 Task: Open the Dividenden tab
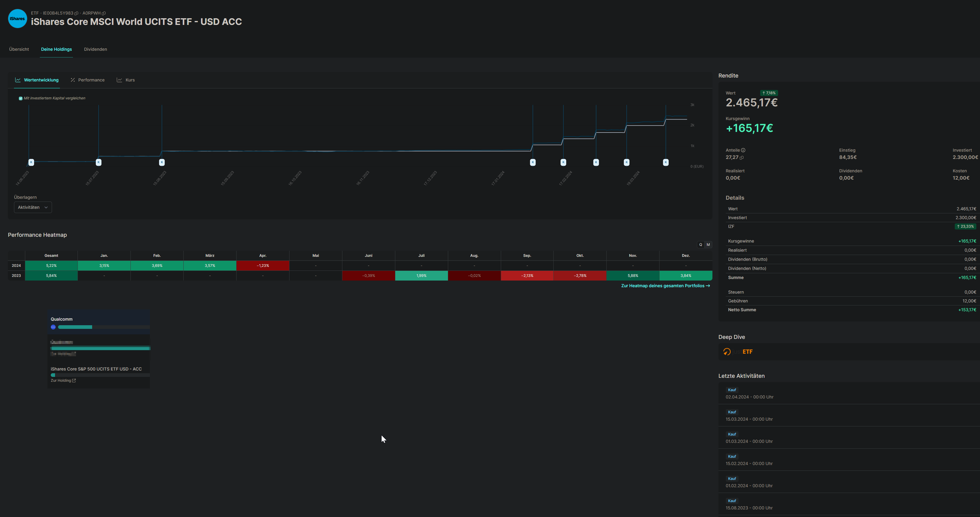point(95,50)
